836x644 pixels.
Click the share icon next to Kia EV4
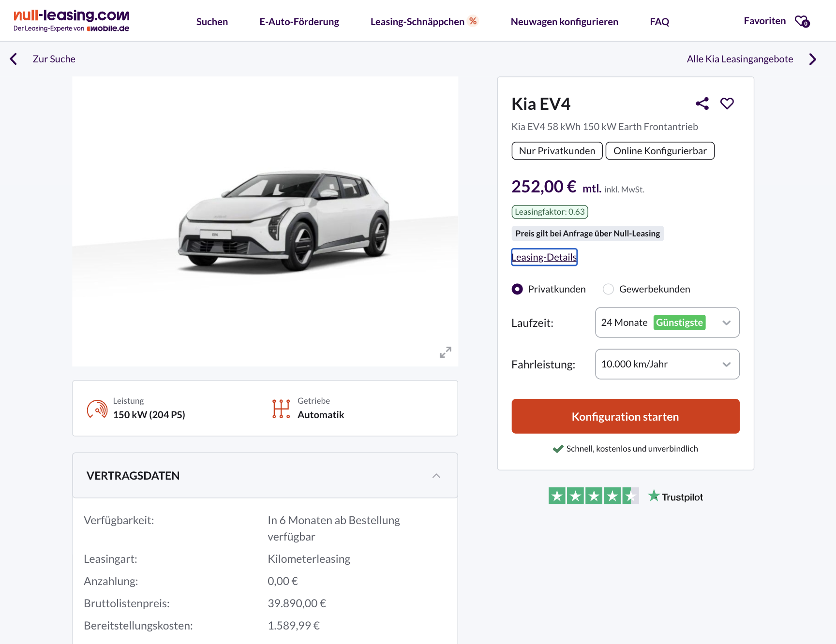[x=702, y=103]
